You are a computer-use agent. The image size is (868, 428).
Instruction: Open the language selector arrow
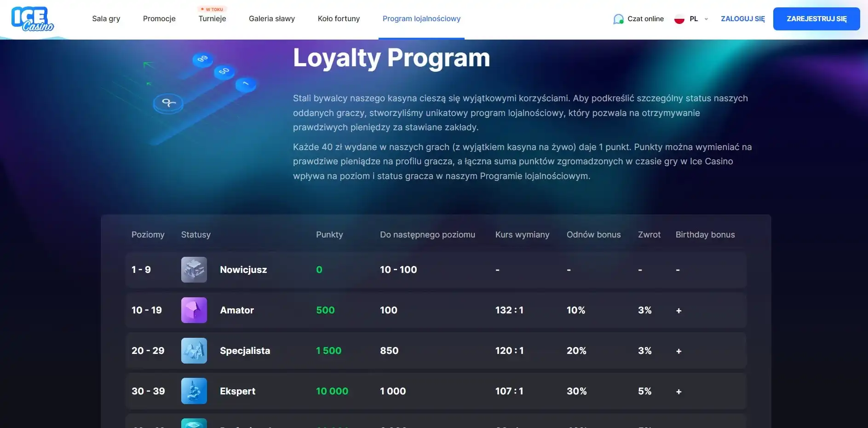[706, 19]
